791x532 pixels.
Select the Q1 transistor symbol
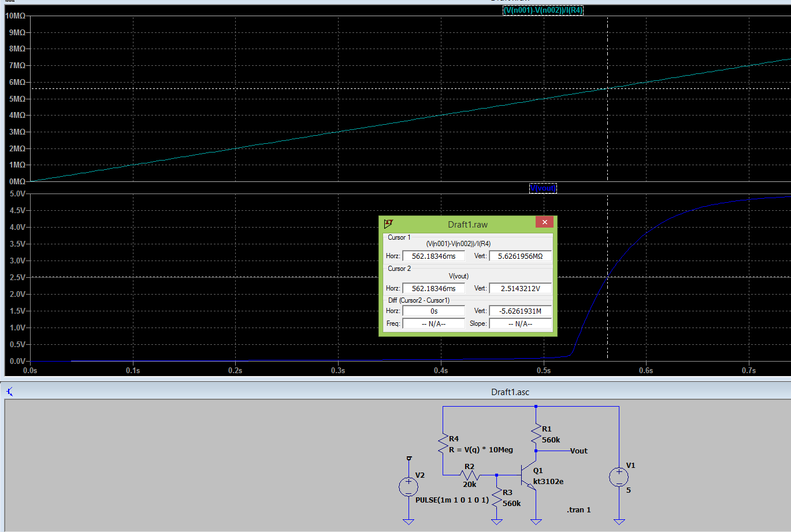click(529, 477)
